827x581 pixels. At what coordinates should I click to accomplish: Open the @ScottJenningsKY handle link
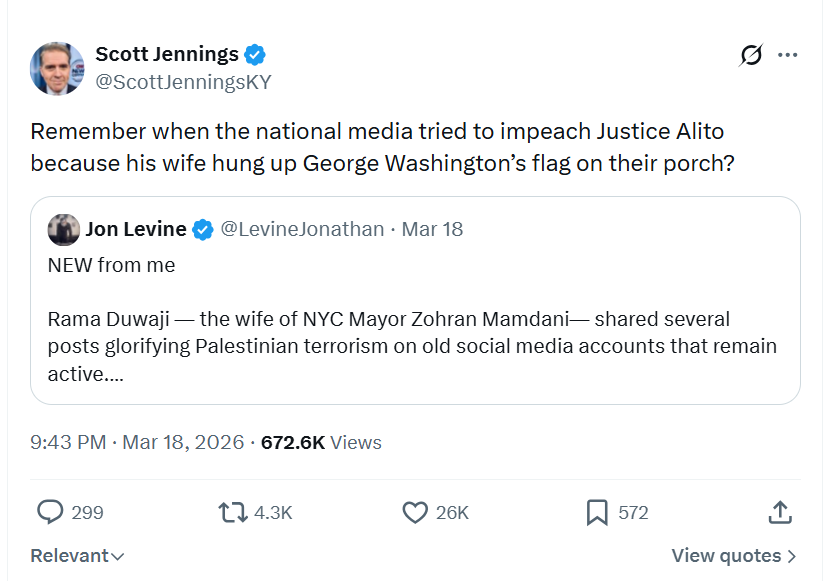point(183,82)
